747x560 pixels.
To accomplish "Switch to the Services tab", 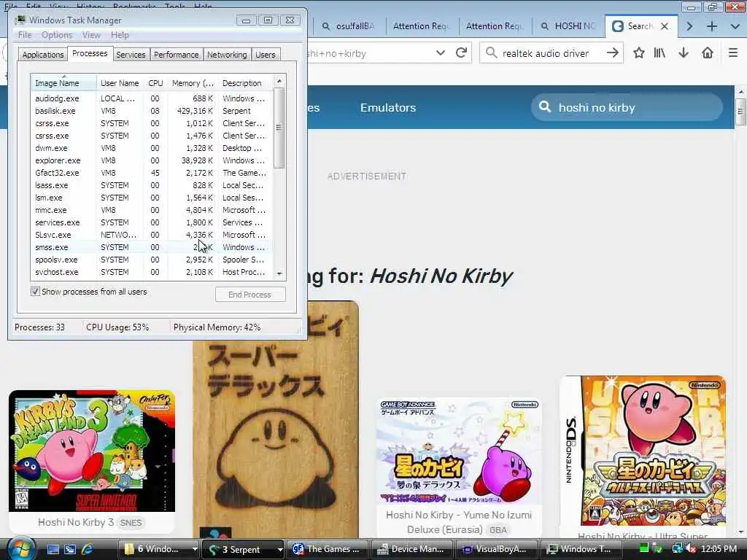I will coord(131,54).
